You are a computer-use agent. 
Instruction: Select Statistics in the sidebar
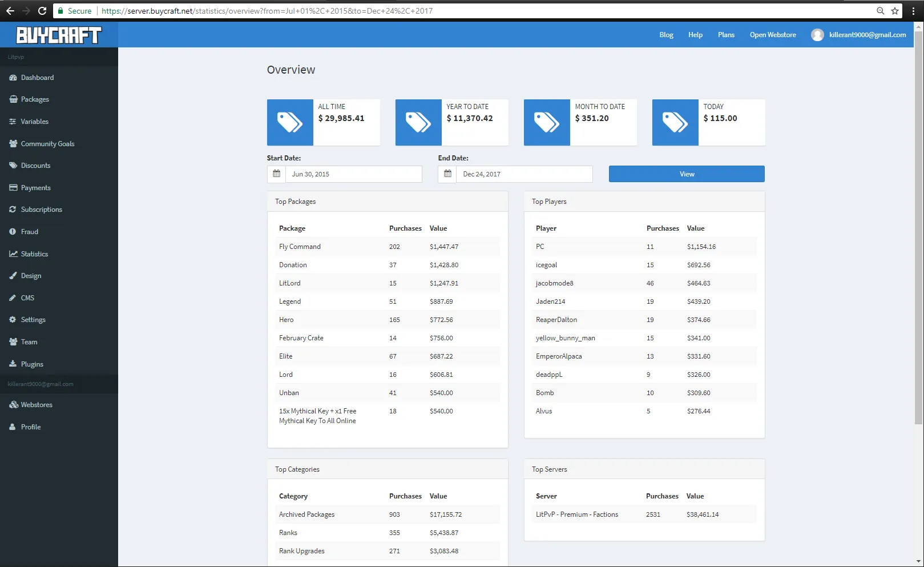59,254
